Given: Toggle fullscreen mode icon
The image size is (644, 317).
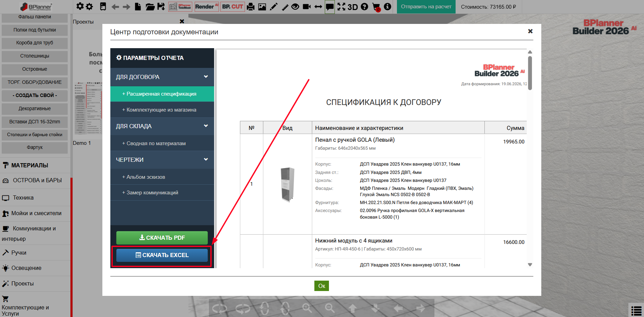Looking at the screenshot, I should 341,7.
